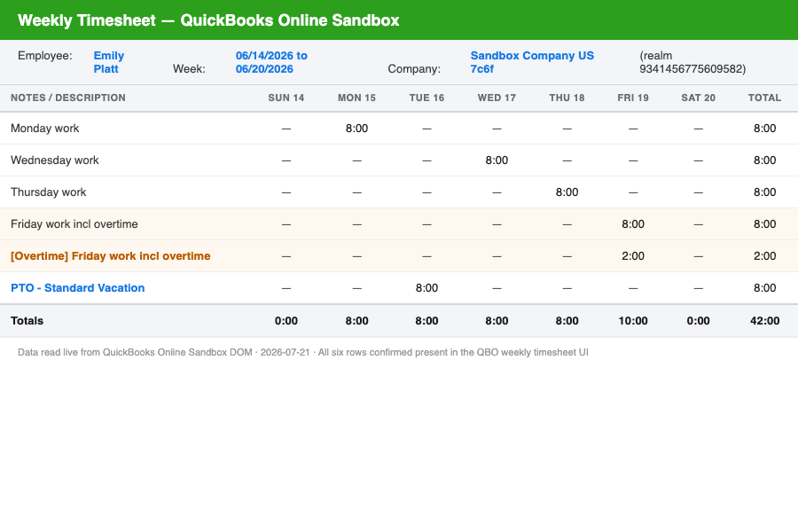This screenshot has width=798, height=532.
Task: Click the 8:00 cell in Wednesday work row under WED 17
Action: [x=497, y=160]
